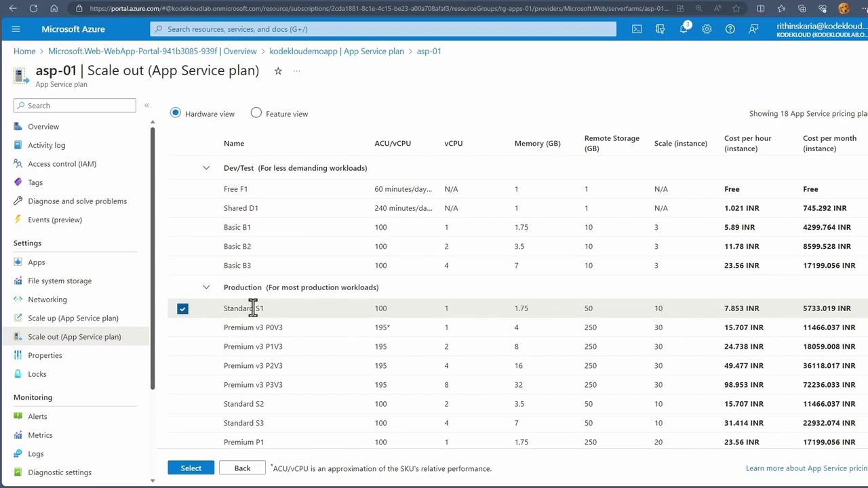The image size is (868, 488).
Task: Click the account name rithinskaria@kodekloud
Action: (x=821, y=26)
